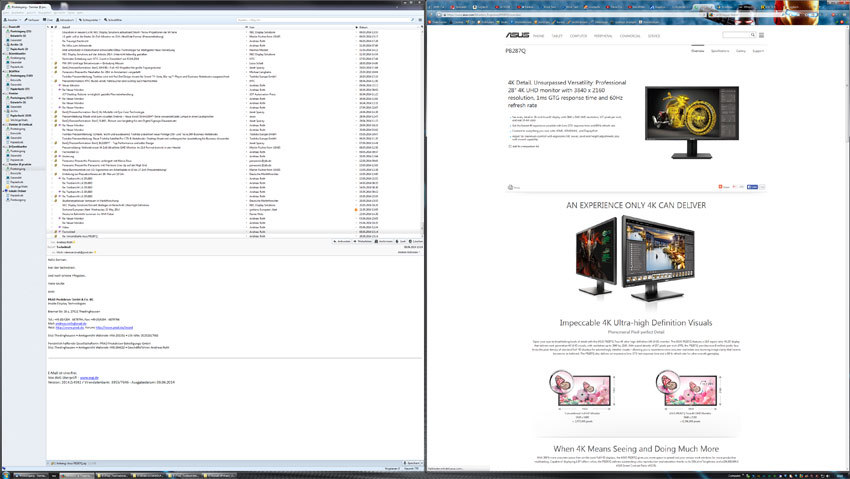Viewport: 850px width, 479px height.
Task: Click Weiterleiten in the message header
Action: pos(363,241)
